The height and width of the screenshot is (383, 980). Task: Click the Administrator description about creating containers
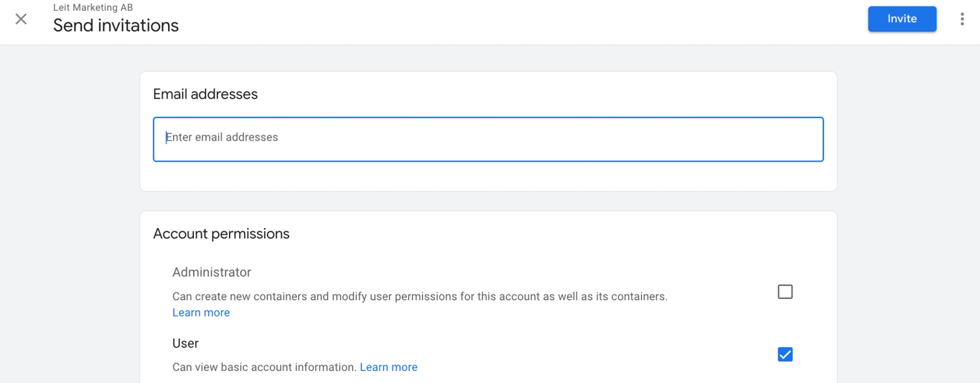click(x=419, y=297)
